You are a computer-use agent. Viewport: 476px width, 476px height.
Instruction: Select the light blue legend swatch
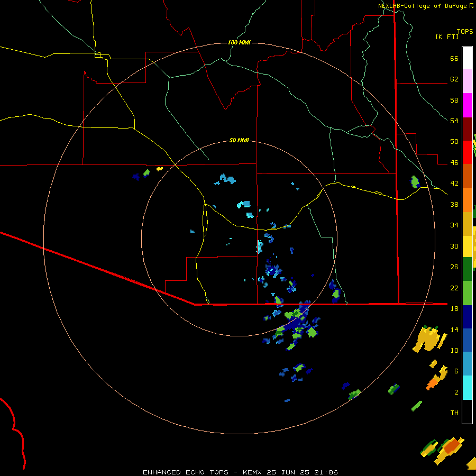(x=467, y=364)
